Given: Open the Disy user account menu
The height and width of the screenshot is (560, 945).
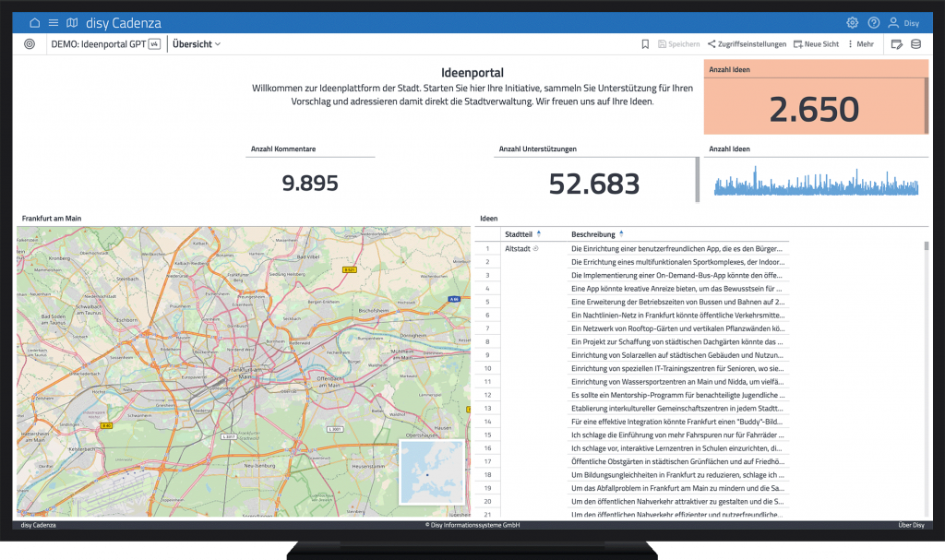Looking at the screenshot, I should click(903, 23).
